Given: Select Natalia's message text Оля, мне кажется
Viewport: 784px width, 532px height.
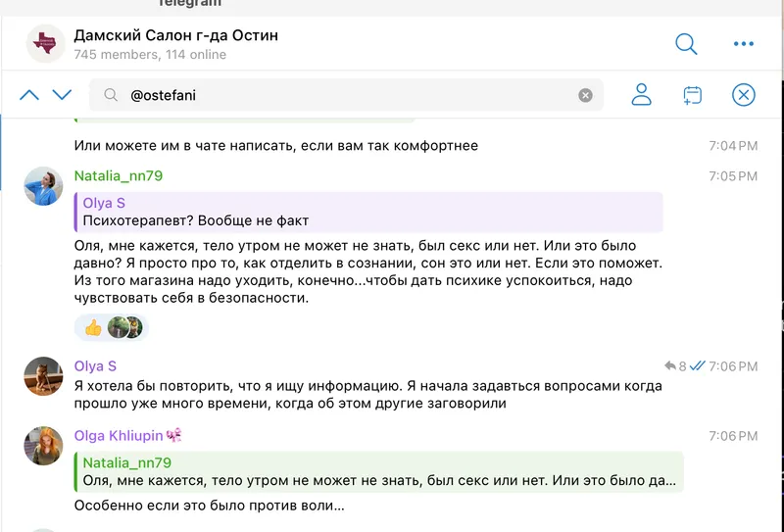Looking at the screenshot, I should 368,271.
